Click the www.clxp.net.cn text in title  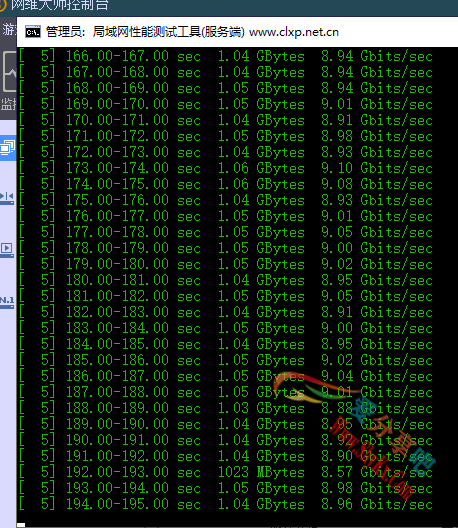294,32
